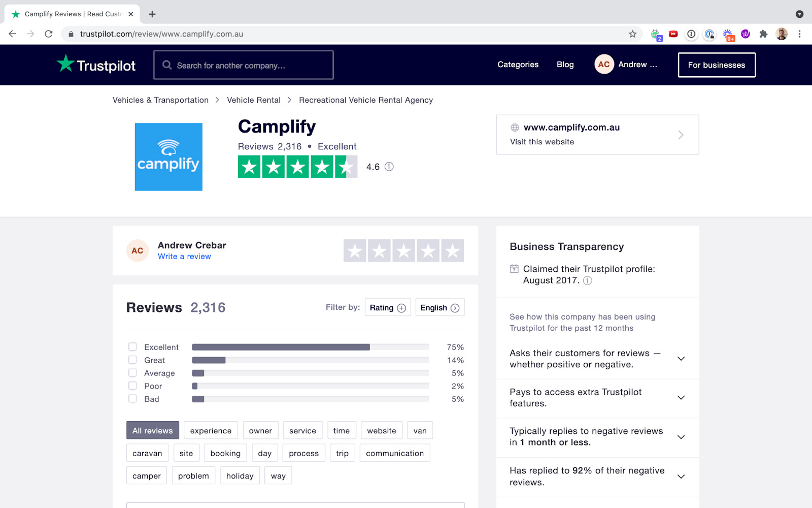The height and width of the screenshot is (508, 812).
Task: Reload the page with the refresh icon
Action: [49, 34]
